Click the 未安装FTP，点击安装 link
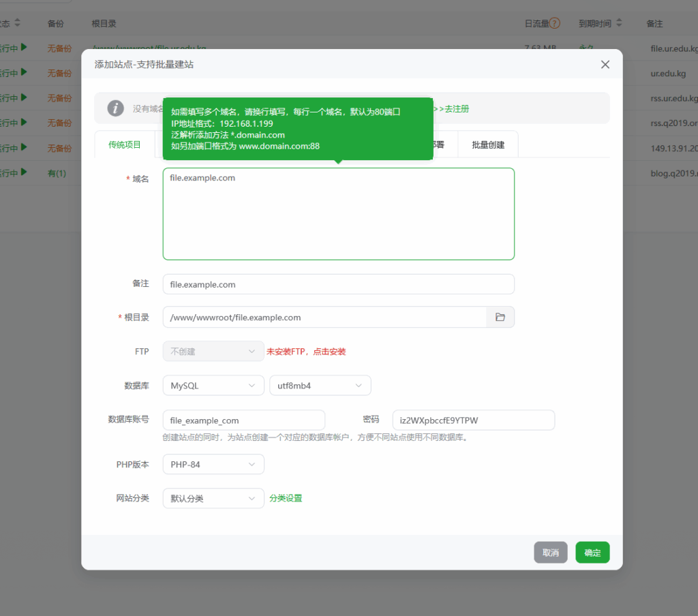Image resolution: width=698 pixels, height=616 pixels. pos(306,352)
